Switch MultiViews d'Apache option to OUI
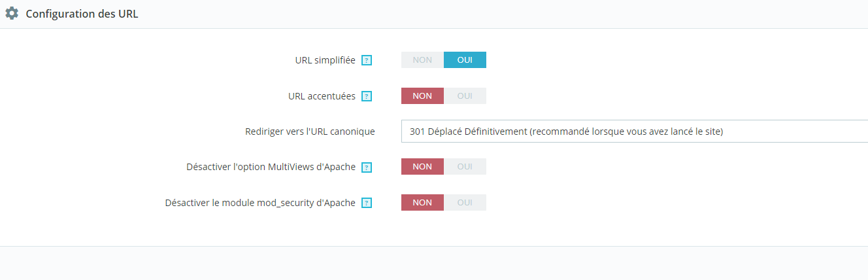868x280 pixels. (465, 167)
